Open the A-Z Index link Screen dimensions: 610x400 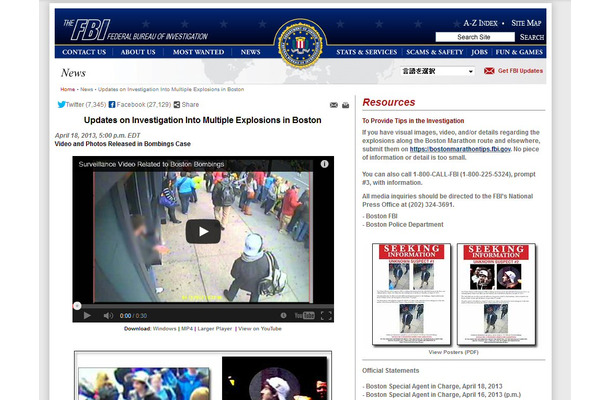coord(480,23)
